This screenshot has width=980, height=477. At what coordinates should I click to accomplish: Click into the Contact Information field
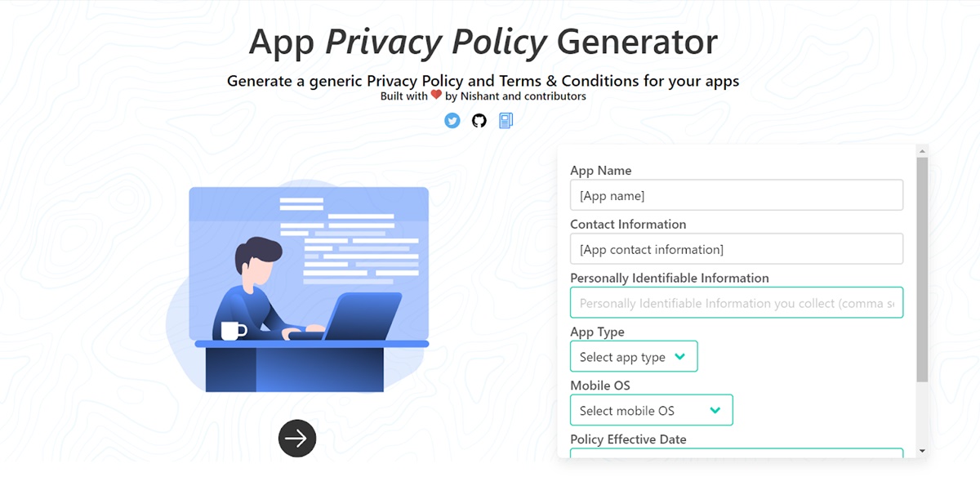click(736, 249)
